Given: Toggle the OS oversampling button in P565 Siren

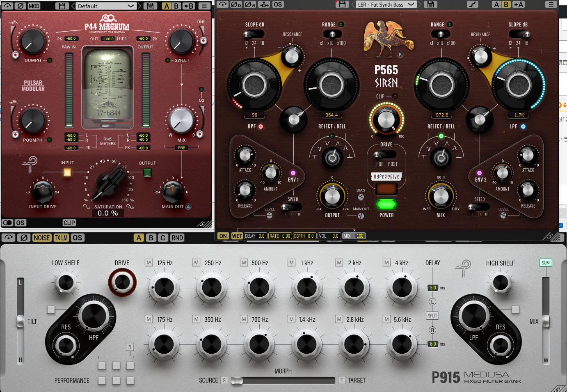Looking at the screenshot, I should (278, 5).
